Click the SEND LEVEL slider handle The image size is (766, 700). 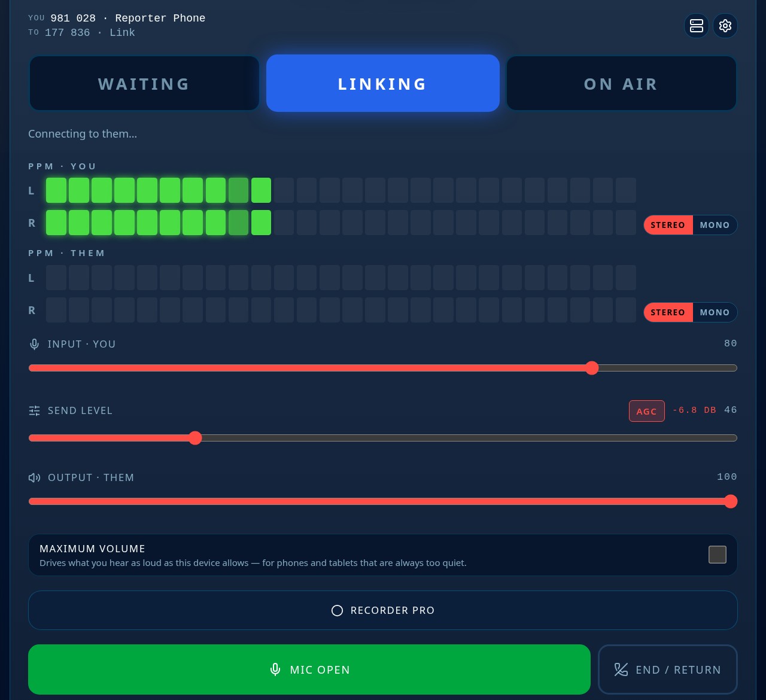tap(195, 438)
